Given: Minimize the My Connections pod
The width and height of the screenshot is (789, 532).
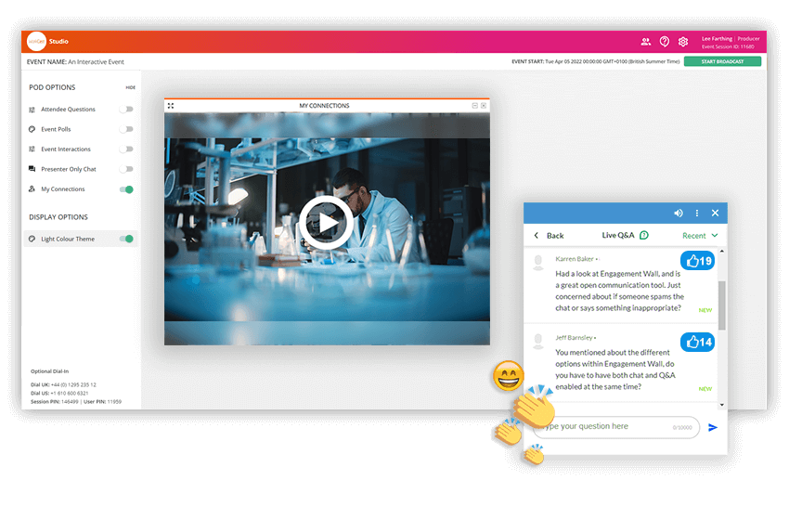Looking at the screenshot, I should 474,106.
